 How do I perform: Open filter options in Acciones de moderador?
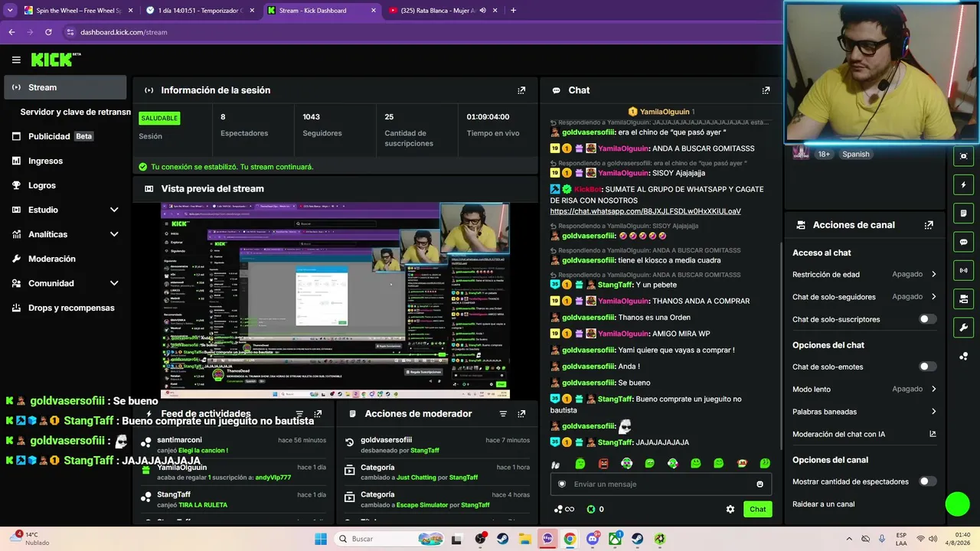coord(503,414)
